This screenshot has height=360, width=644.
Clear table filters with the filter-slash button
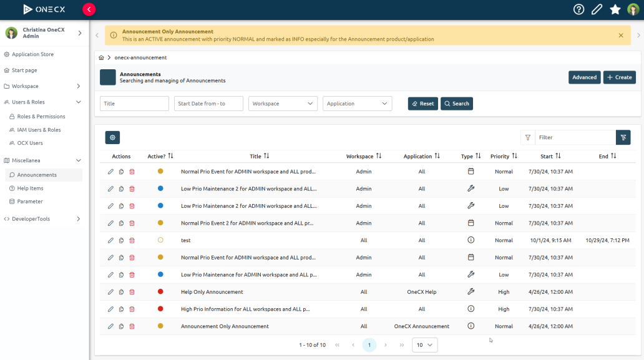click(x=623, y=137)
